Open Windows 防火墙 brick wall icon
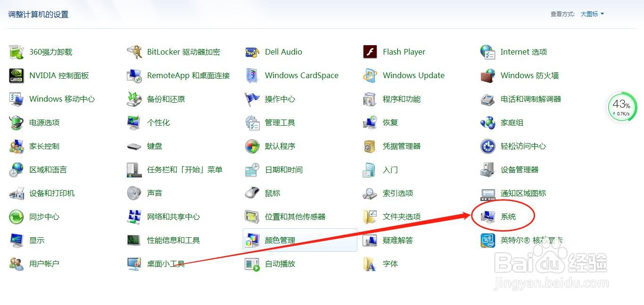This screenshot has height=305, width=644. click(488, 75)
